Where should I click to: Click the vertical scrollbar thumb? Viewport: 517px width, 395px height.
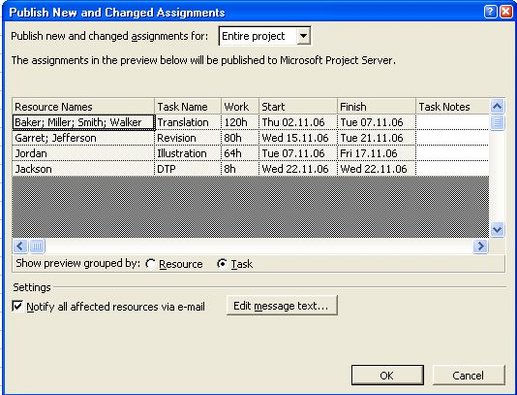click(497, 123)
